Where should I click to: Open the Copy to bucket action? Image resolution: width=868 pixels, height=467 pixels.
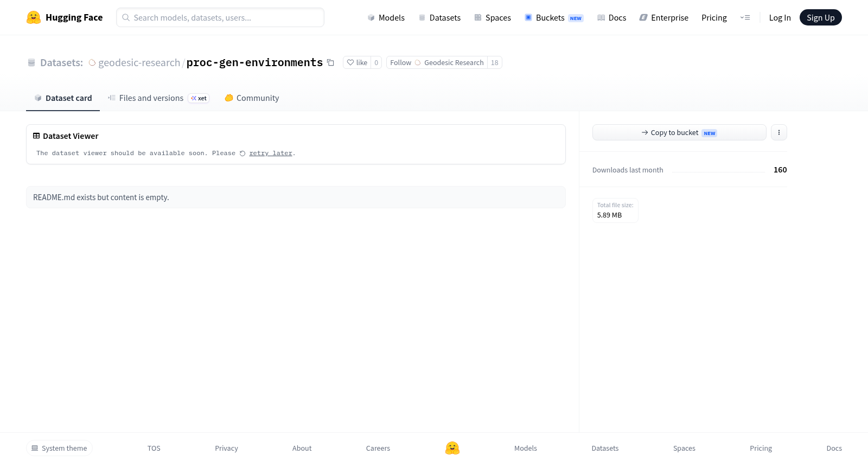679,132
